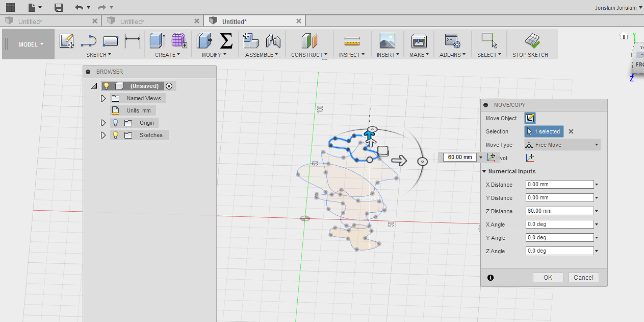Open the MODIFY menu
This screenshot has height=322, width=644.
point(214,55)
